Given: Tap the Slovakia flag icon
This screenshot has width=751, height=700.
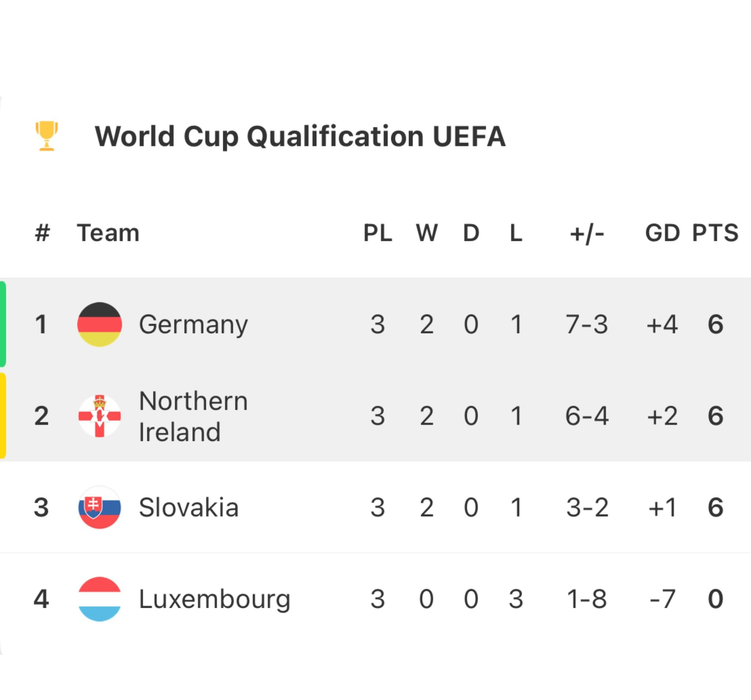Looking at the screenshot, I should click(99, 507).
